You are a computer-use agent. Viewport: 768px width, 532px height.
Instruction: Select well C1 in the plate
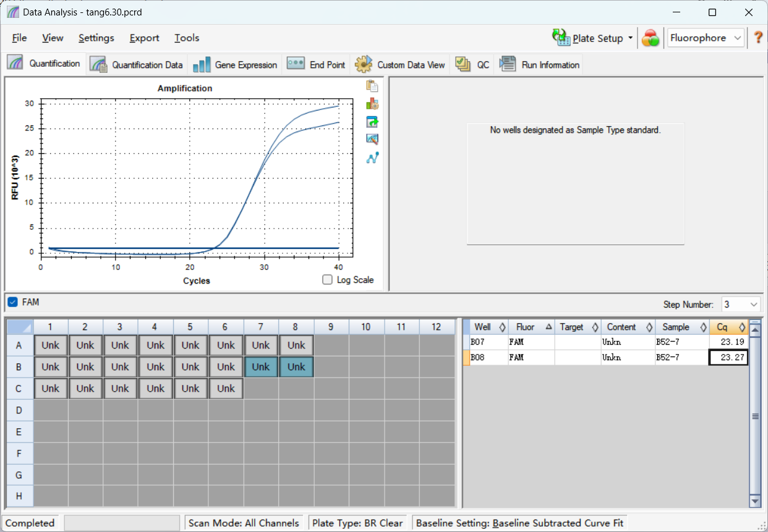pyautogui.click(x=51, y=389)
